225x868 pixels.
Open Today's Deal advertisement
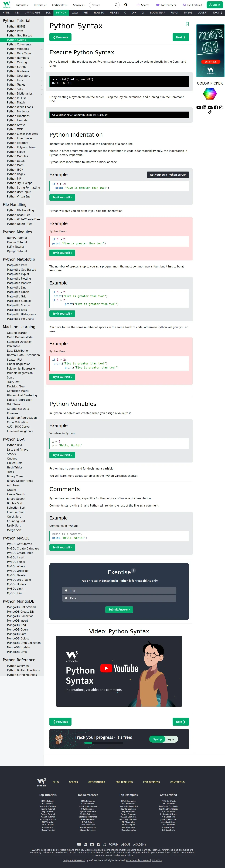click(x=210, y=51)
